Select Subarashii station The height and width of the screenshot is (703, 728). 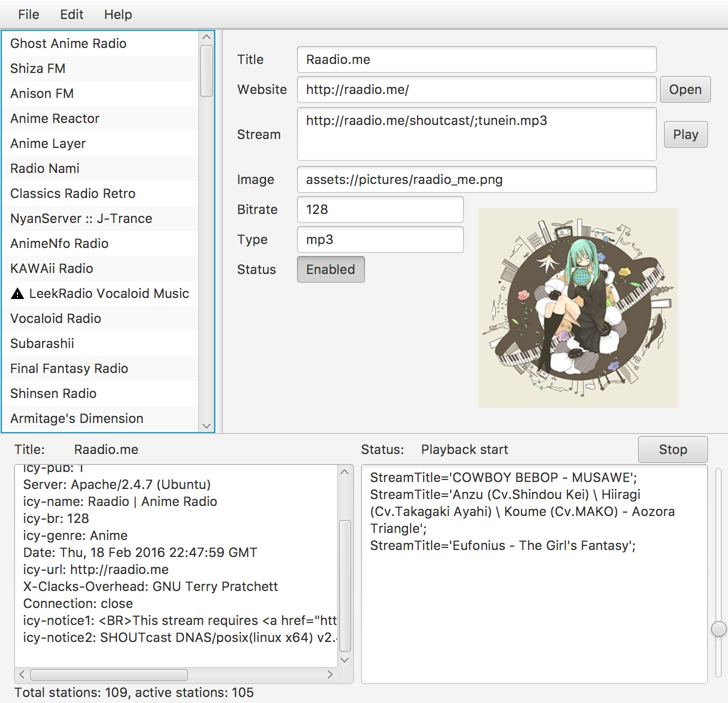coord(100,343)
